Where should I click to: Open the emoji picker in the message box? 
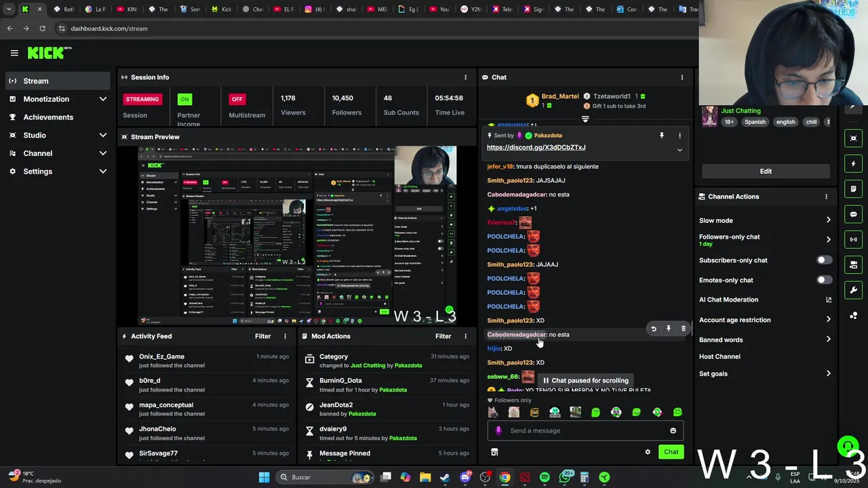pyautogui.click(x=673, y=430)
